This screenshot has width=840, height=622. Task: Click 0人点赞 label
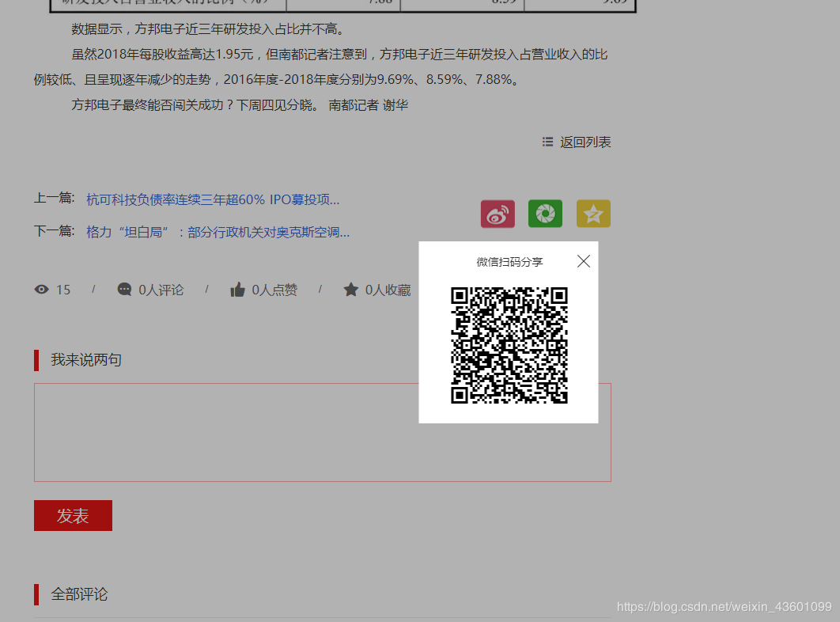click(x=274, y=290)
